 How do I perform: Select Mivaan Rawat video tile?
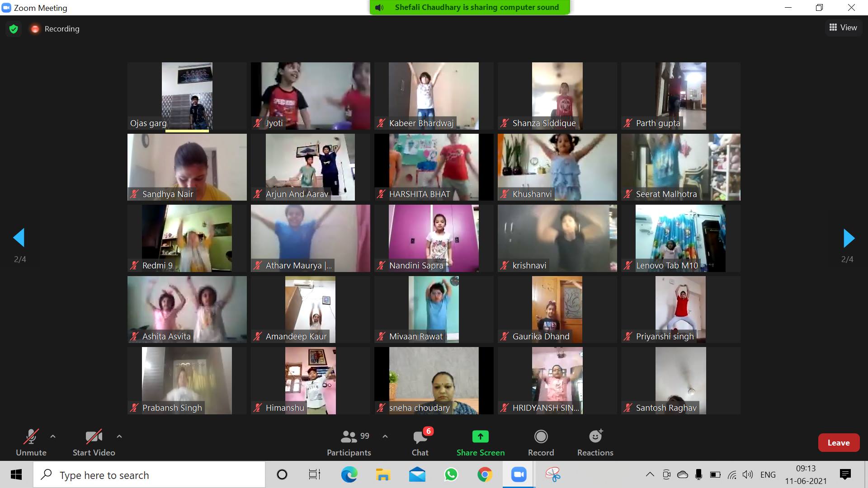click(x=434, y=310)
